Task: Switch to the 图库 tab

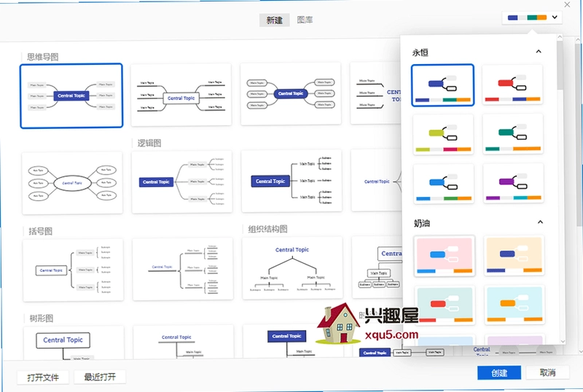Action: (305, 20)
